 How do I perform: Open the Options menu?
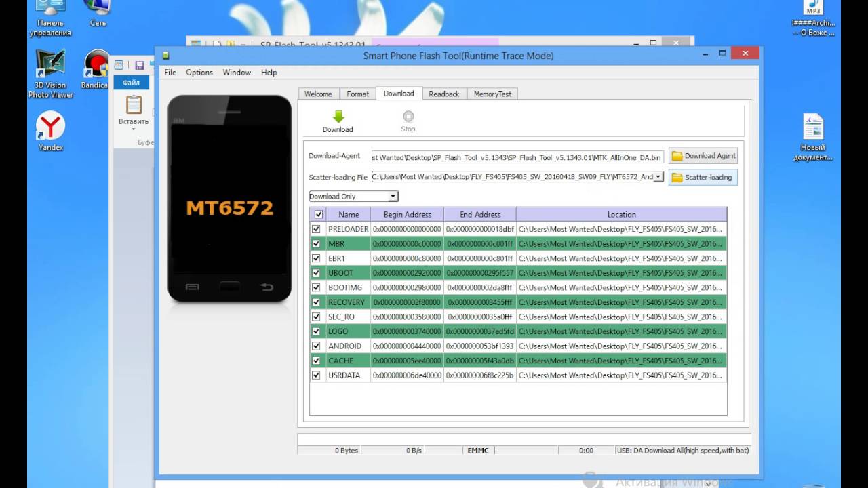(199, 73)
